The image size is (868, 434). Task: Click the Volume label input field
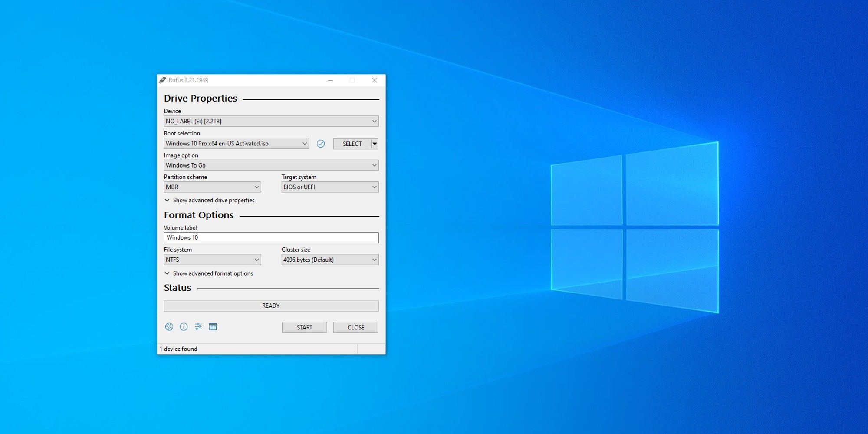point(271,237)
